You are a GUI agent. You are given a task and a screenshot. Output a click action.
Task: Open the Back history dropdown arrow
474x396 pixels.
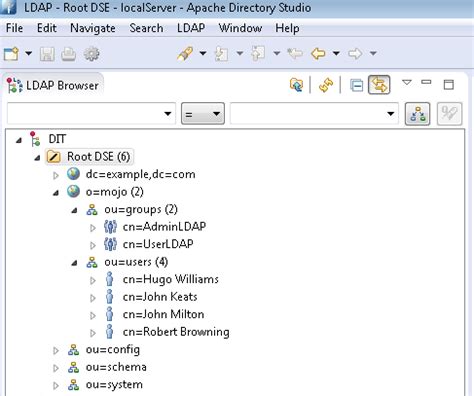(336, 53)
